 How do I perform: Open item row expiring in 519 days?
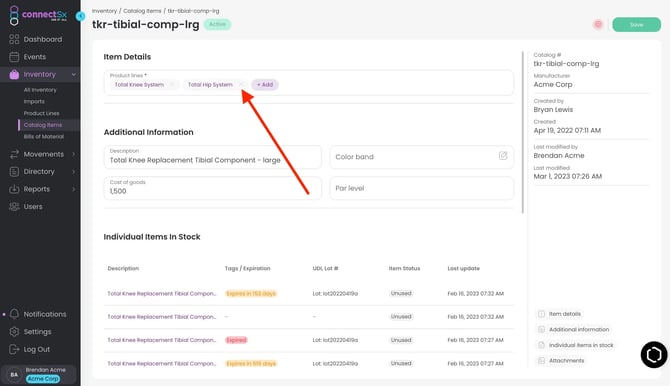[x=309, y=363]
